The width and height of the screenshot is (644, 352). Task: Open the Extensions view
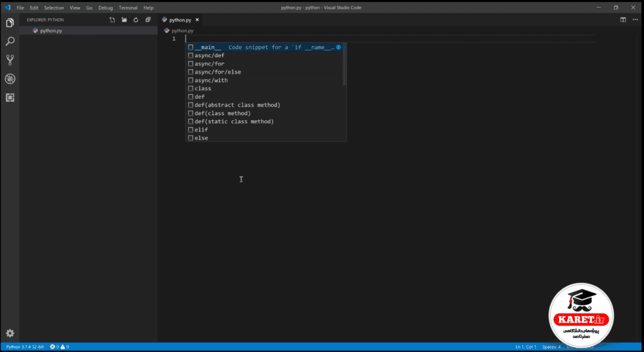point(10,97)
